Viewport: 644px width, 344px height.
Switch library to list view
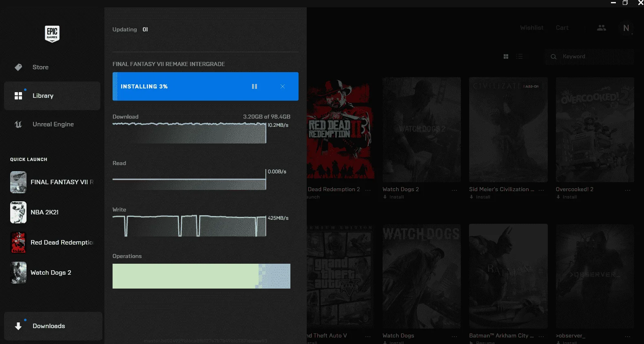click(520, 57)
